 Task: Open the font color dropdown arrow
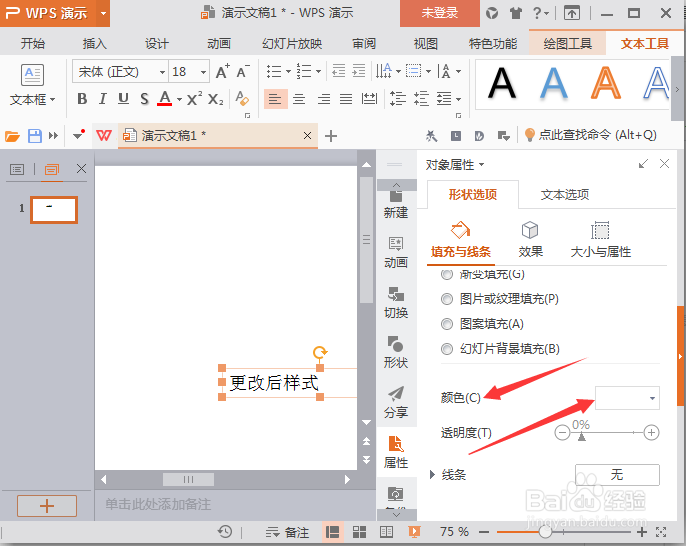[179, 100]
